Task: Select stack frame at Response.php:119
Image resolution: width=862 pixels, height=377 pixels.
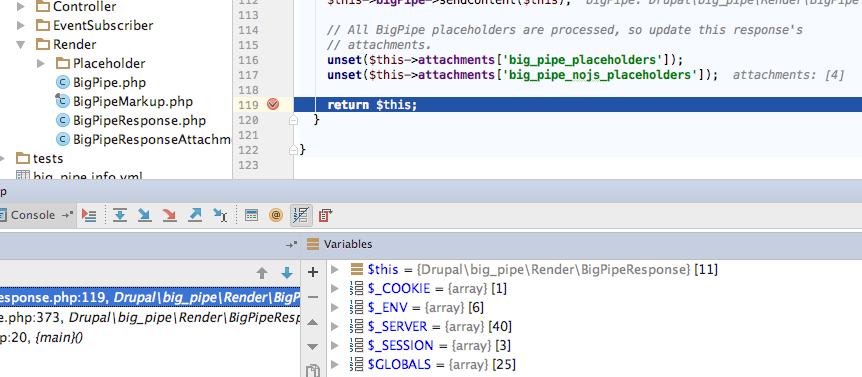Action: (x=150, y=297)
